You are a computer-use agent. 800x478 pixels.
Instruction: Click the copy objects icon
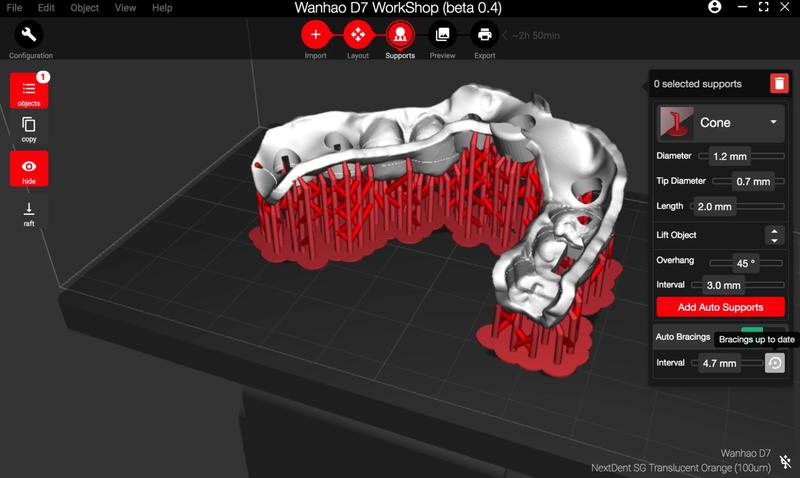[x=29, y=126]
